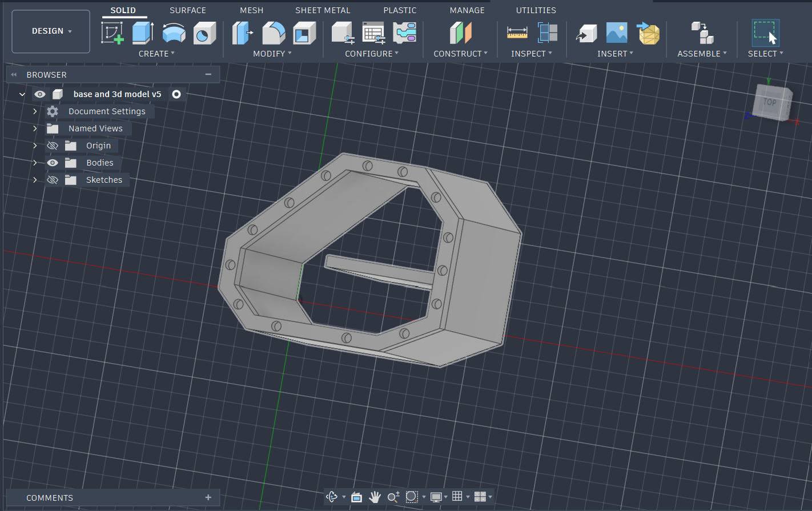The width and height of the screenshot is (812, 511).
Task: Click the Insert picture icon
Action: [617, 33]
